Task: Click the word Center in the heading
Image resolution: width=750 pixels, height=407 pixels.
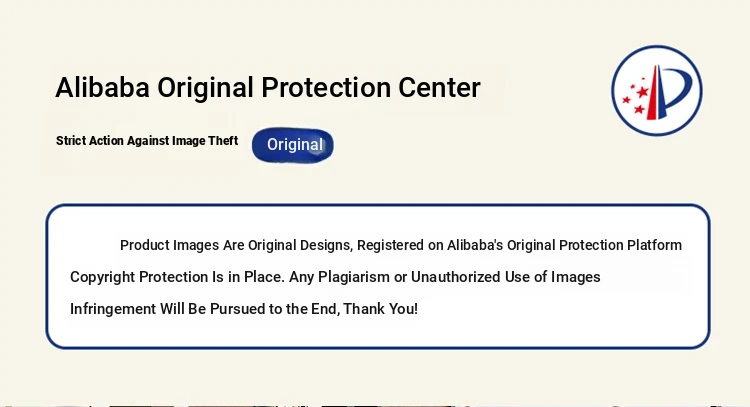Action: tap(439, 88)
